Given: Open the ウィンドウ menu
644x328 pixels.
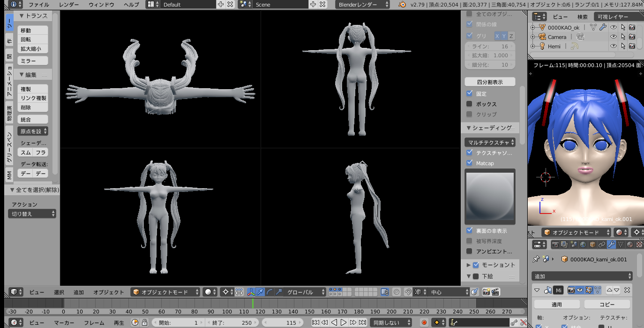Looking at the screenshot, I should (101, 4).
